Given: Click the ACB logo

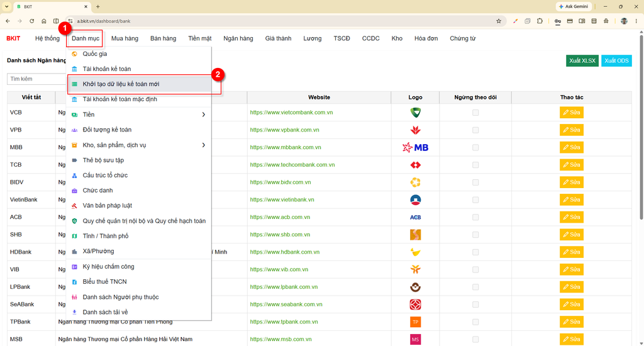Looking at the screenshot, I should pyautogui.click(x=415, y=218).
